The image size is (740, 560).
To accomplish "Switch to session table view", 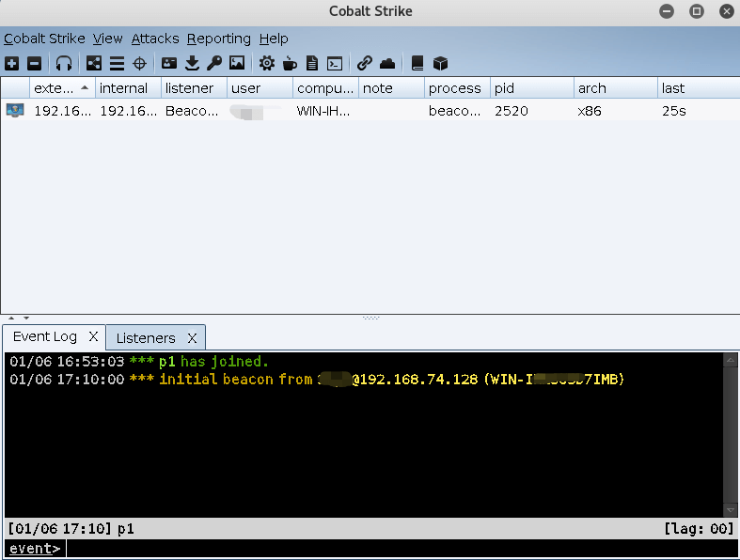I will coord(117,63).
